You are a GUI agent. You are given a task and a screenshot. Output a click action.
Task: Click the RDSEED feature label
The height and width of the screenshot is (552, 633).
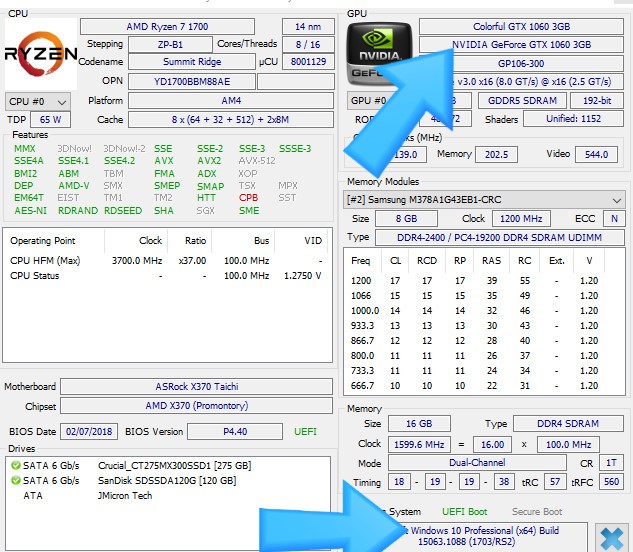(x=123, y=210)
